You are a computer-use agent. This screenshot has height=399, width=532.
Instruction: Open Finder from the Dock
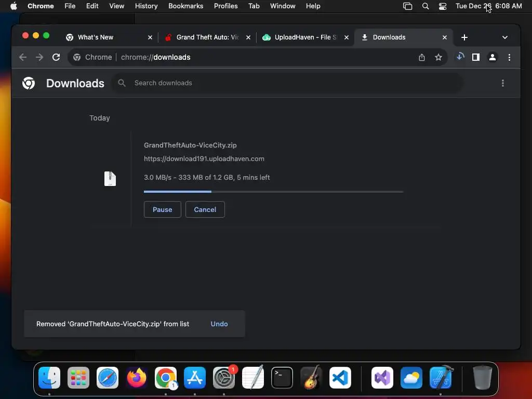[49, 378]
